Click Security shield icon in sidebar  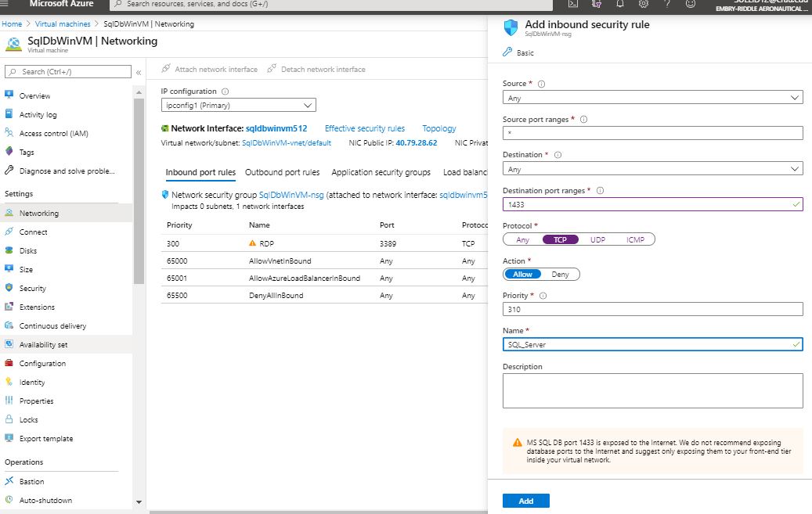[x=9, y=288]
